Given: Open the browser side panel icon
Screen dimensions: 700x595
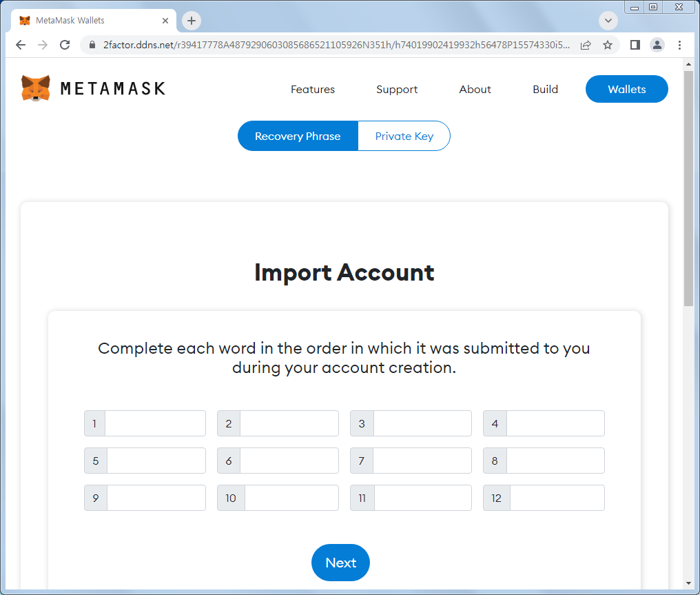Looking at the screenshot, I should pos(635,45).
